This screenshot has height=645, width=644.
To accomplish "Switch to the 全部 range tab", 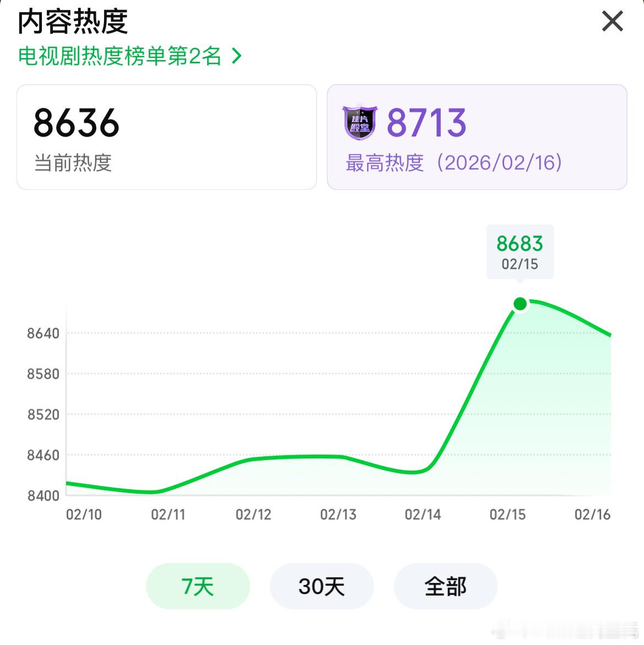I will pyautogui.click(x=445, y=586).
